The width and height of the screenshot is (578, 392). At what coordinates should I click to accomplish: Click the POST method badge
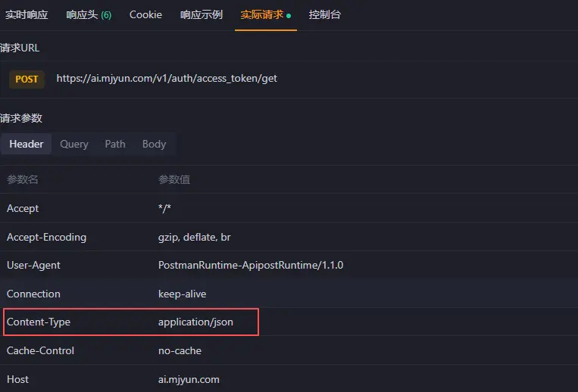point(27,79)
